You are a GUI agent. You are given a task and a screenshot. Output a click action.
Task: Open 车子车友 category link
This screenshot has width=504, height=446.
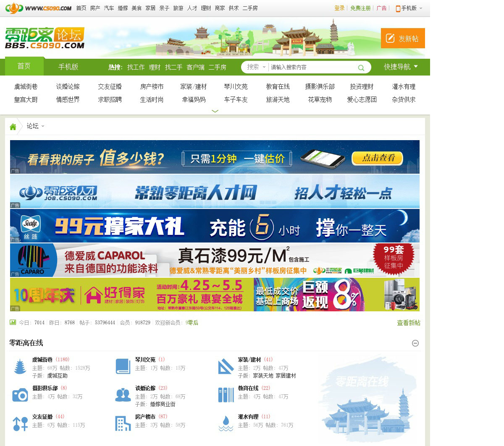(x=236, y=99)
